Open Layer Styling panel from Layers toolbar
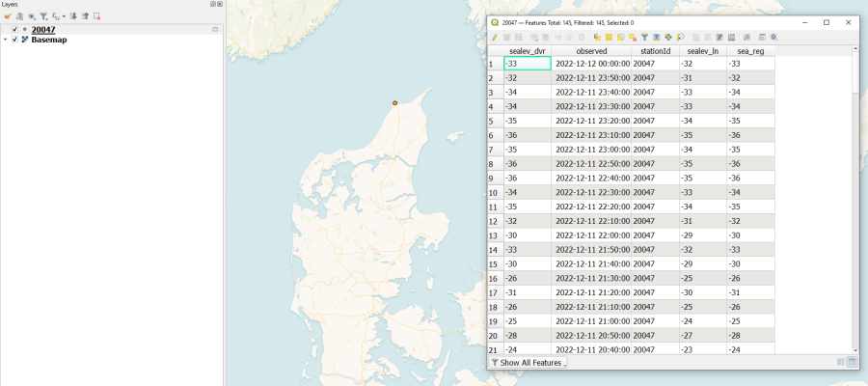Screen dimensions: 868x386 [8, 16]
